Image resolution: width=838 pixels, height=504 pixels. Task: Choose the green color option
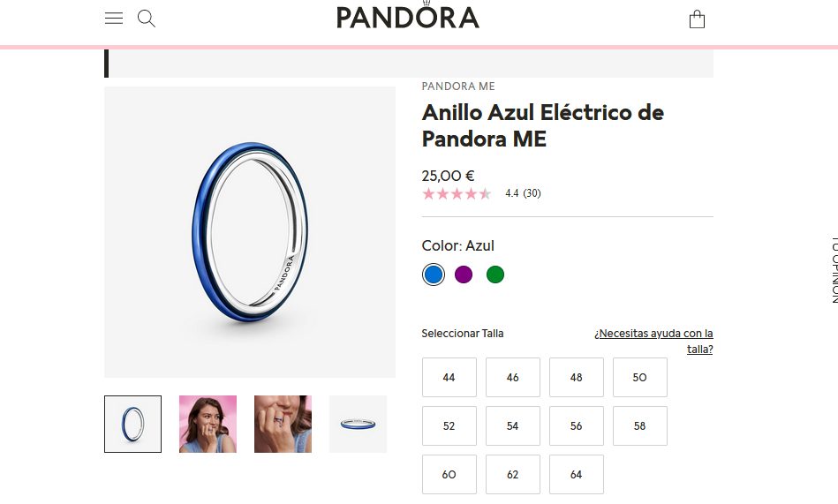pyautogui.click(x=494, y=275)
